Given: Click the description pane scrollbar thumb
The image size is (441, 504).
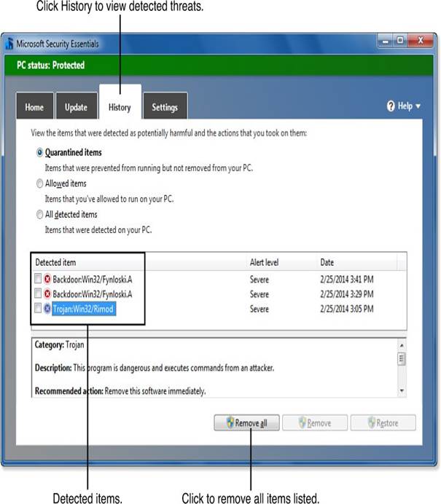Looking at the screenshot, I should coord(402,359).
